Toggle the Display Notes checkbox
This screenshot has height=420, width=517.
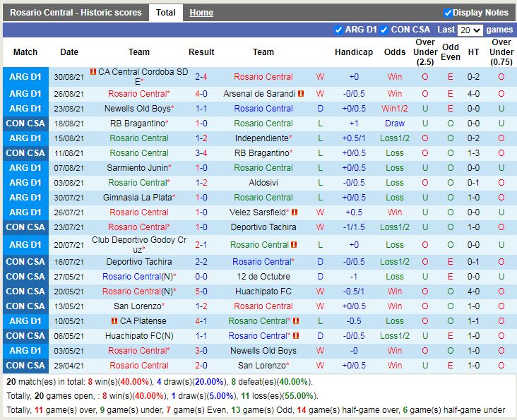448,13
